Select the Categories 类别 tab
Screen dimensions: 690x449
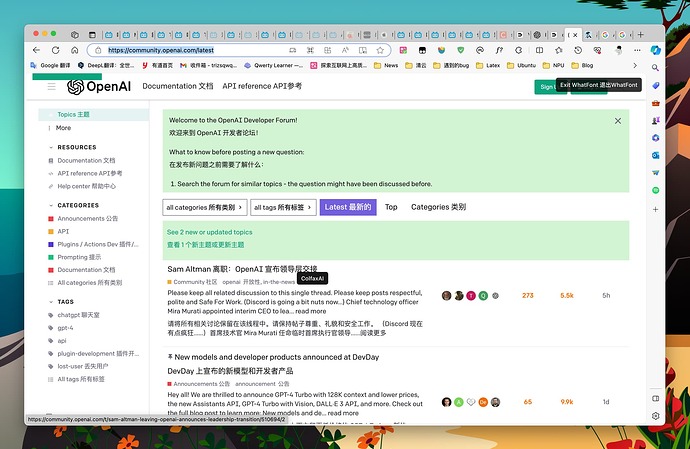(438, 207)
